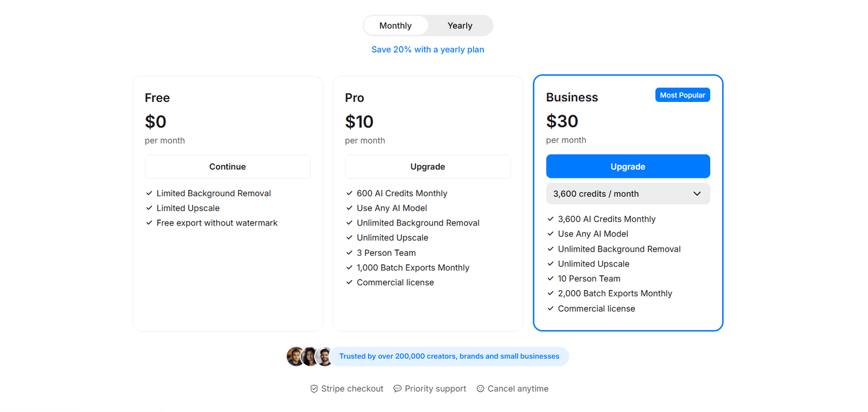868x412 pixels.
Task: Click checkmark beside Limited Background Removal
Action: click(x=149, y=193)
